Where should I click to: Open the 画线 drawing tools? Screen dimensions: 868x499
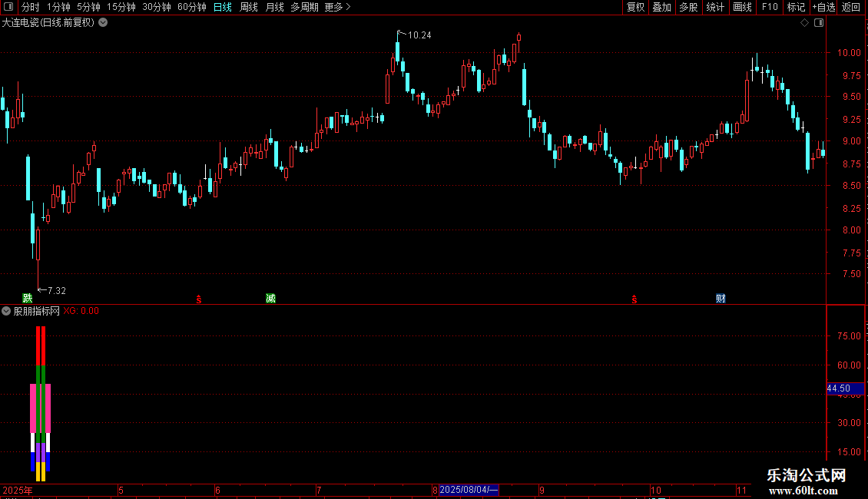click(x=742, y=7)
